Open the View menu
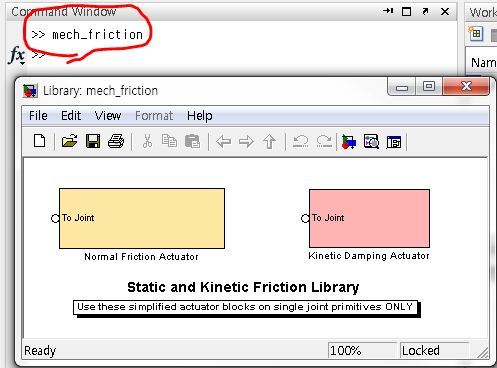Image resolution: width=497 pixels, height=368 pixels. [108, 116]
